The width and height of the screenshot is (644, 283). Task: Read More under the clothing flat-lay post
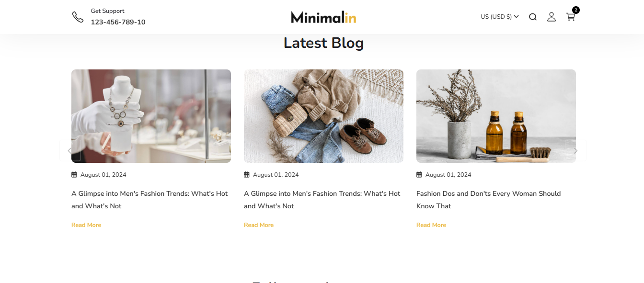[x=259, y=225]
